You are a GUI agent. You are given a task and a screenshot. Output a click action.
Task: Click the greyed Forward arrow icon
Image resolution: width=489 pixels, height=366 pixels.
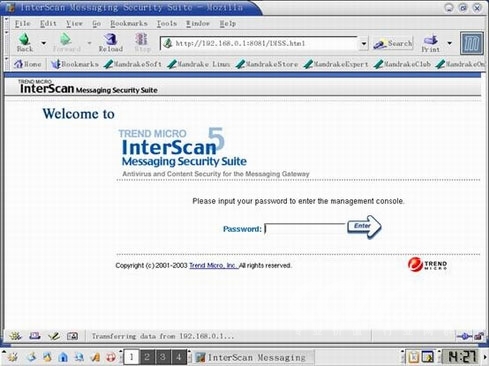[65, 39]
